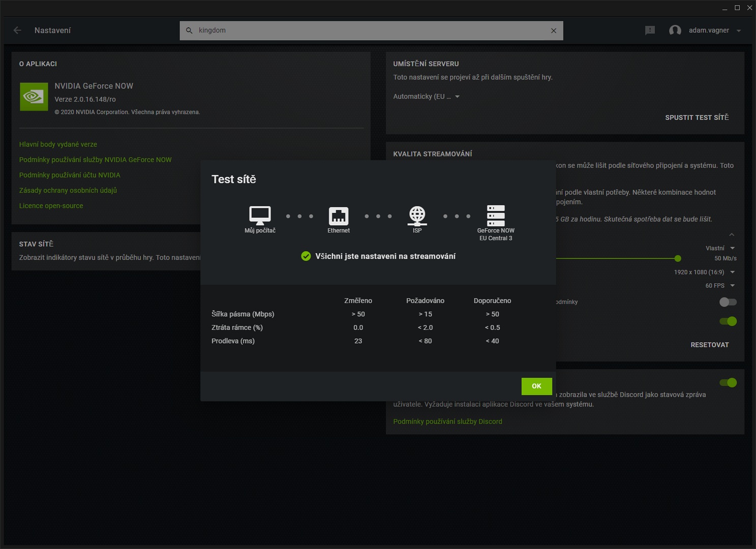Open Podmínky používání účtu NVIDIA link
The height and width of the screenshot is (549, 756).
pyautogui.click(x=70, y=175)
